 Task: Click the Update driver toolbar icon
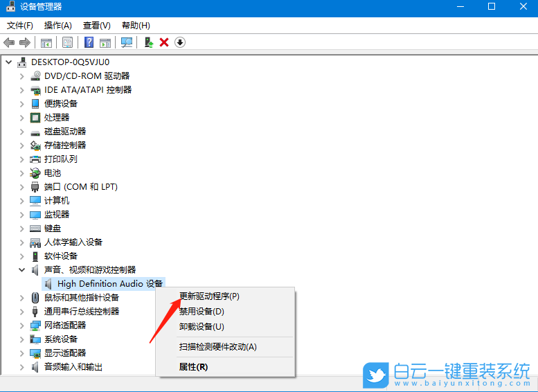pos(149,42)
